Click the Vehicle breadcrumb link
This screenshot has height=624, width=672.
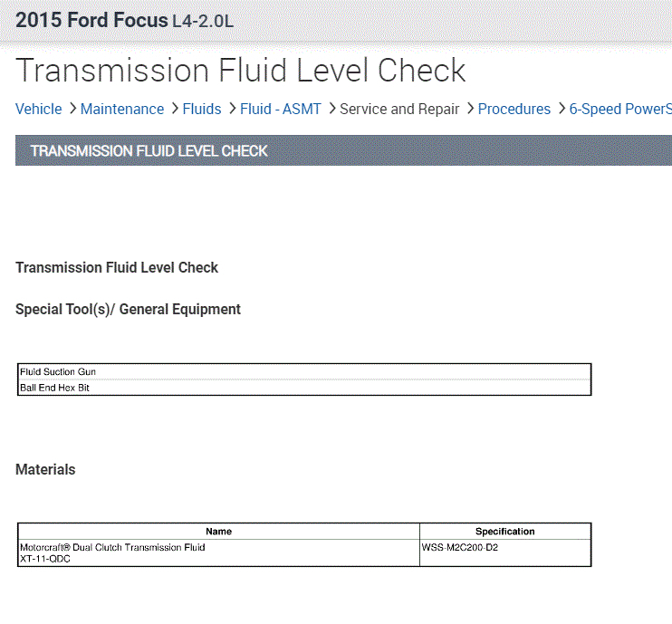point(39,110)
